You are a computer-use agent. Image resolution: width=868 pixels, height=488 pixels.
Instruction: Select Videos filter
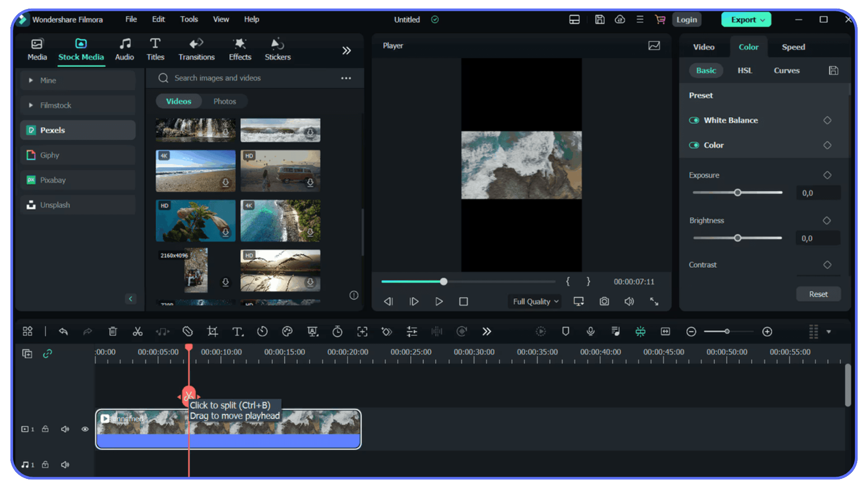[179, 101]
